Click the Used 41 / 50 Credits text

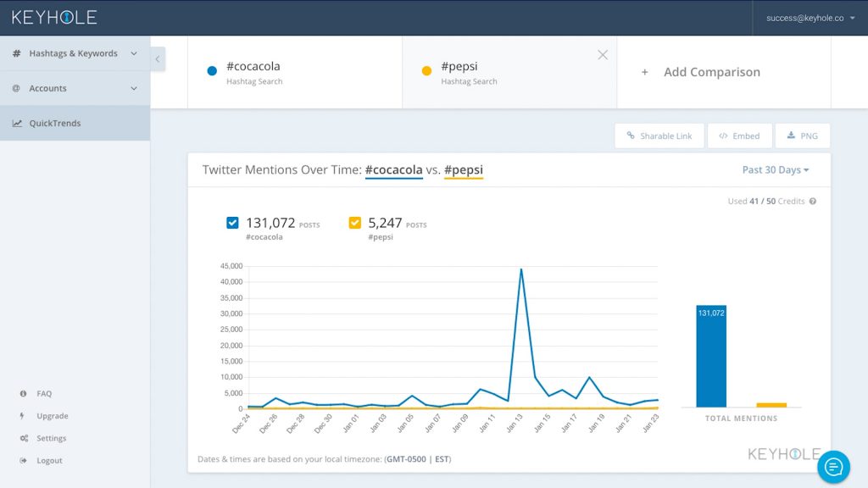point(766,202)
